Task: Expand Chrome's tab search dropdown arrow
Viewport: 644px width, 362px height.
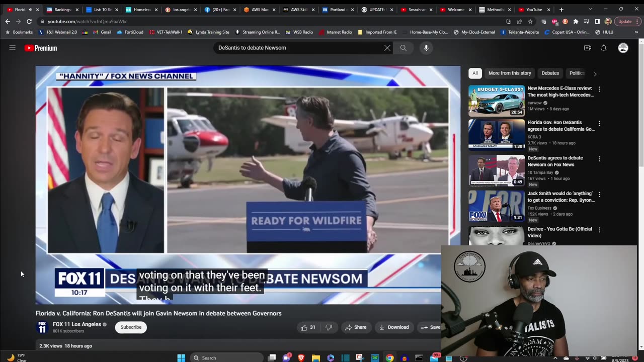Action: (590, 9)
